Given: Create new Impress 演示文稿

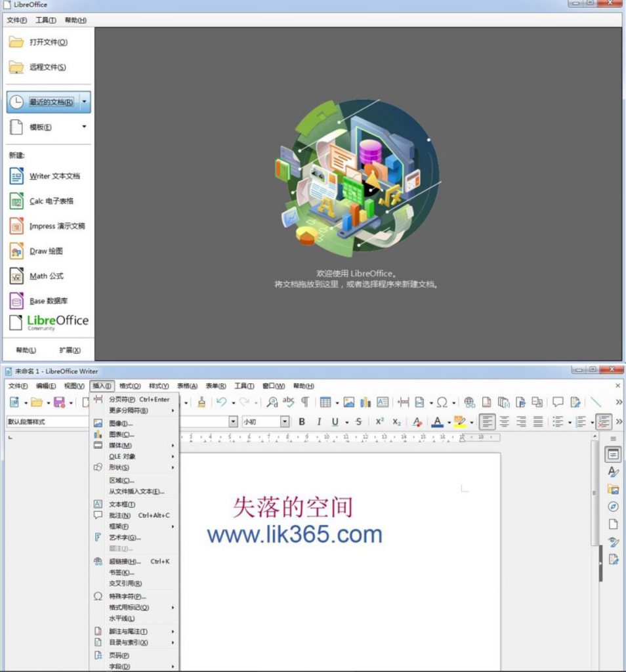Looking at the screenshot, I should click(x=48, y=226).
